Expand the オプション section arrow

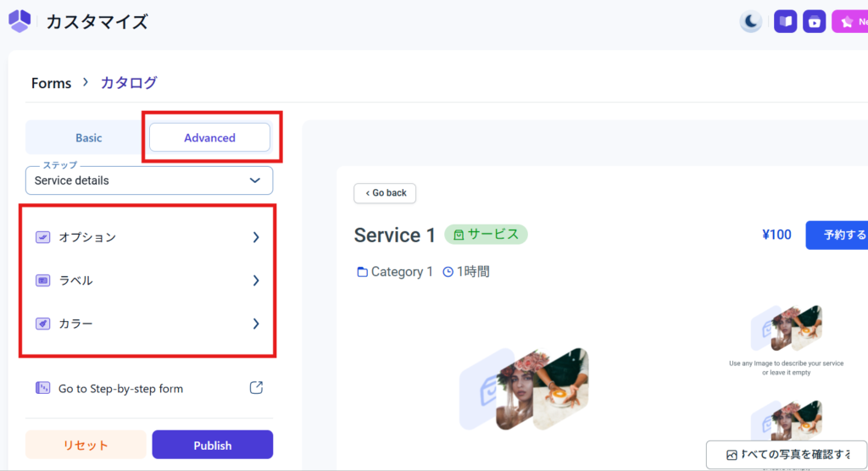(x=256, y=238)
